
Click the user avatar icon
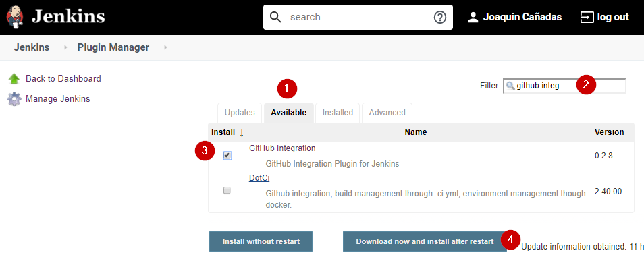pyautogui.click(x=473, y=18)
